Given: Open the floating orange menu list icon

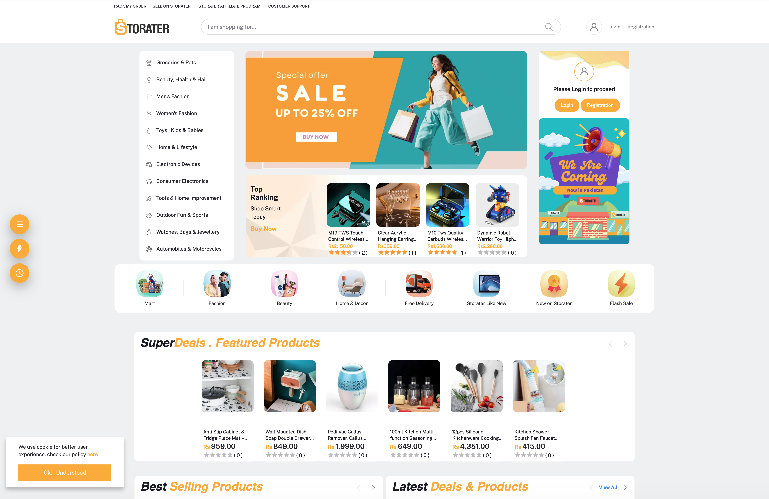Looking at the screenshot, I should coord(20,224).
